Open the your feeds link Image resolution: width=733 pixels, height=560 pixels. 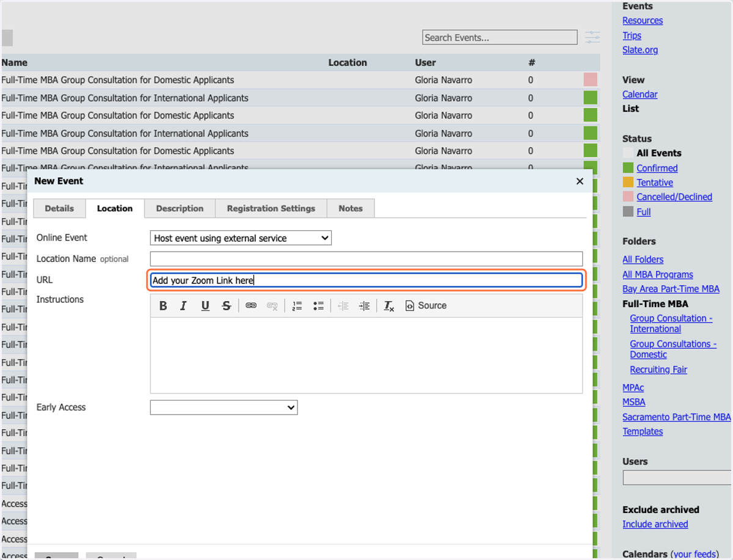696,555
